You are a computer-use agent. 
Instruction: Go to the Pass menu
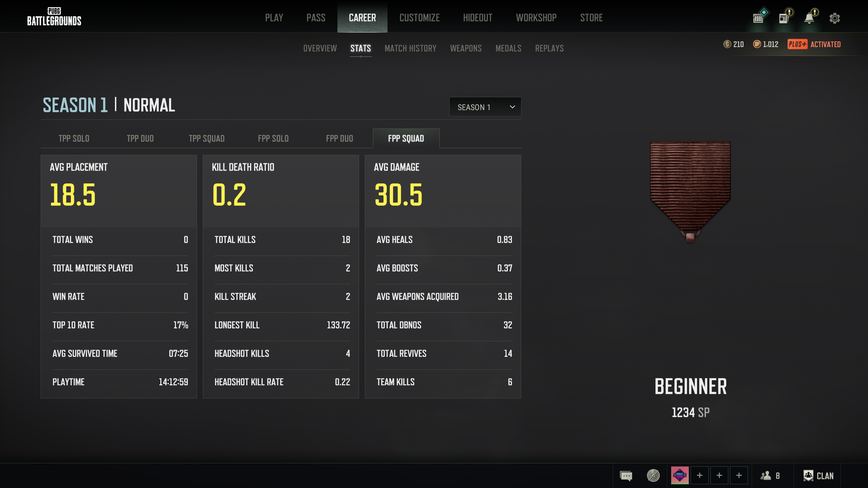tap(316, 18)
